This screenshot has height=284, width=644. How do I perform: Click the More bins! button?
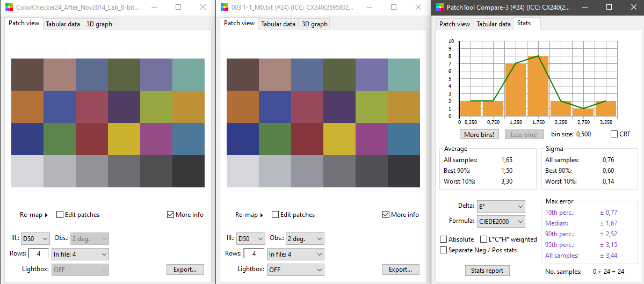(479, 134)
